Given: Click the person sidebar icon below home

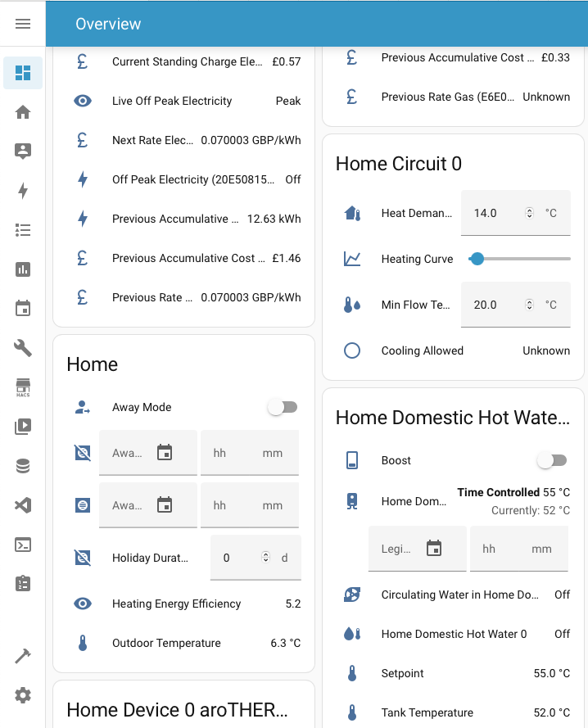Looking at the screenshot, I should pos(23,151).
